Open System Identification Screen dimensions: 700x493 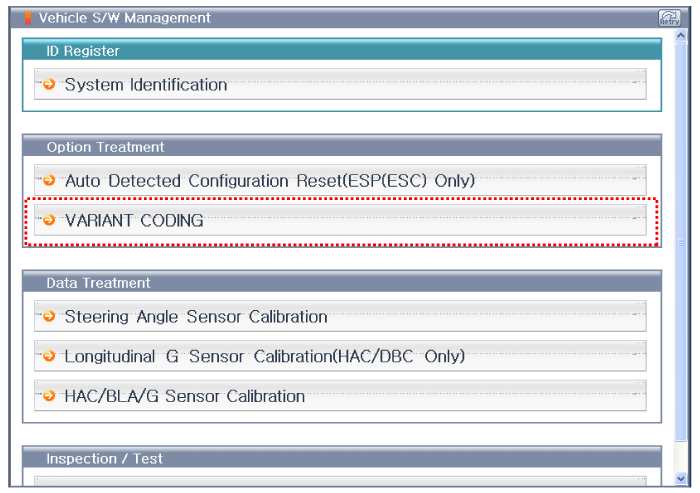(146, 85)
